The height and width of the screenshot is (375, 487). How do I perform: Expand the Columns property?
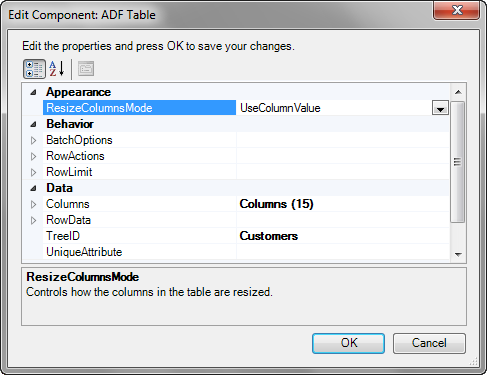coord(33,204)
